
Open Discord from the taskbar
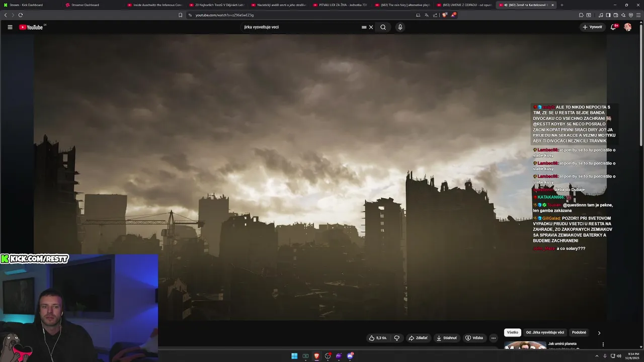click(x=350, y=356)
